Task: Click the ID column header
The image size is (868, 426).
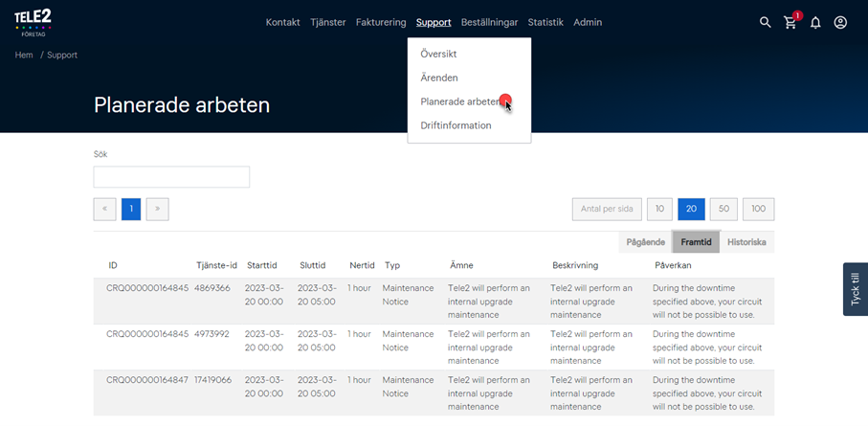Action: (113, 266)
